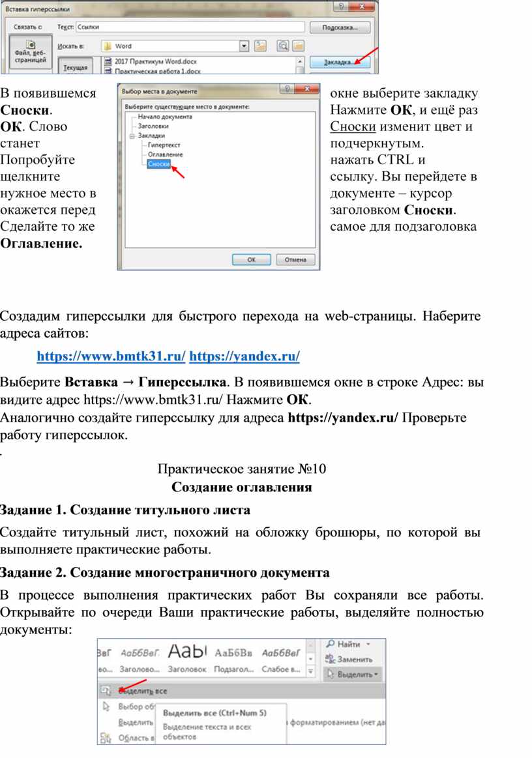Apply the Заголово... italic style
The height and width of the screenshot is (758, 532).
point(140,658)
